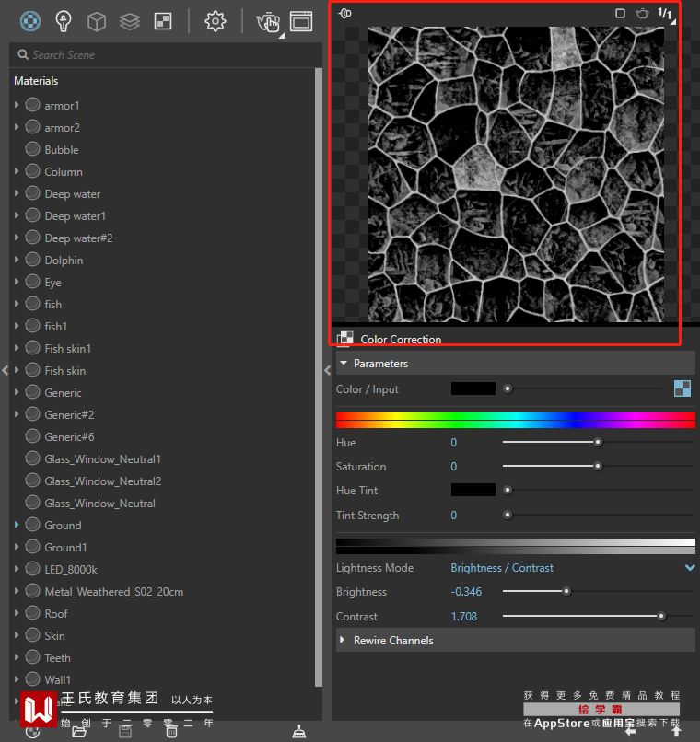Click the Search Scene input field
700x742 pixels.
(166, 55)
